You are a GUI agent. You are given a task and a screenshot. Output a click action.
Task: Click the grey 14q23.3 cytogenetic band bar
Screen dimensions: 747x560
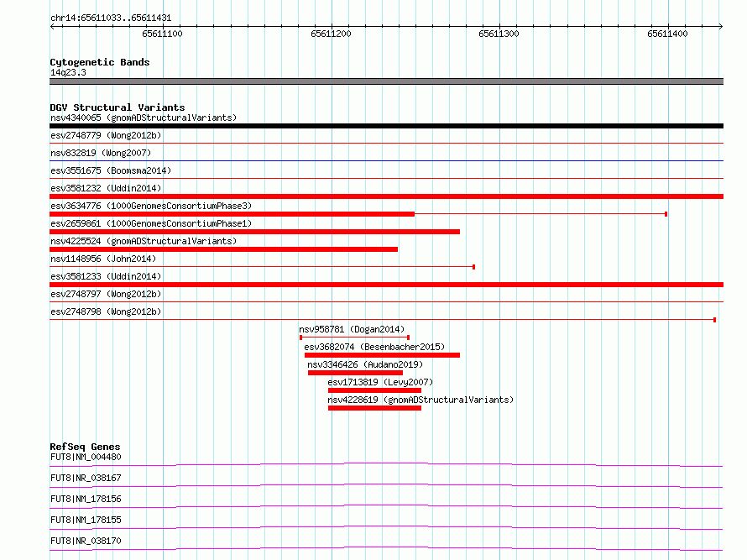click(386, 81)
